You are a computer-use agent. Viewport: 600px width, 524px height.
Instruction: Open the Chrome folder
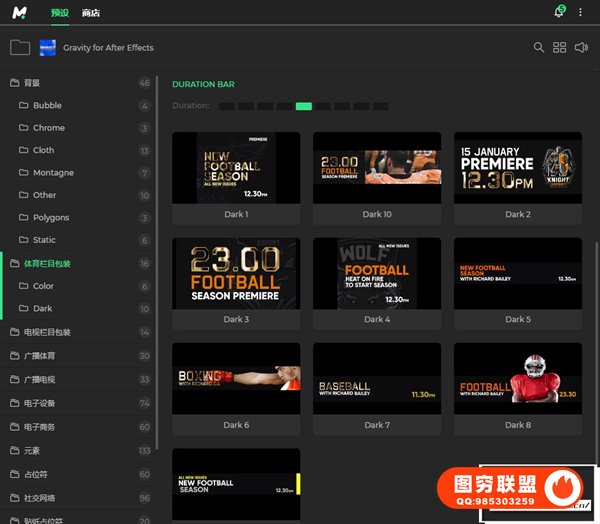(48, 128)
